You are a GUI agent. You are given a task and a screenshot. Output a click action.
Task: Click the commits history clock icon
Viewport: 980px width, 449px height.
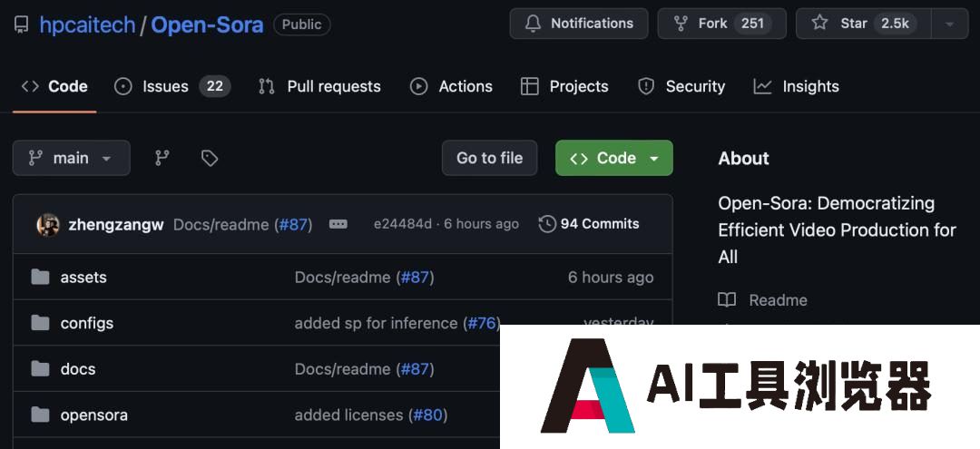(x=547, y=224)
